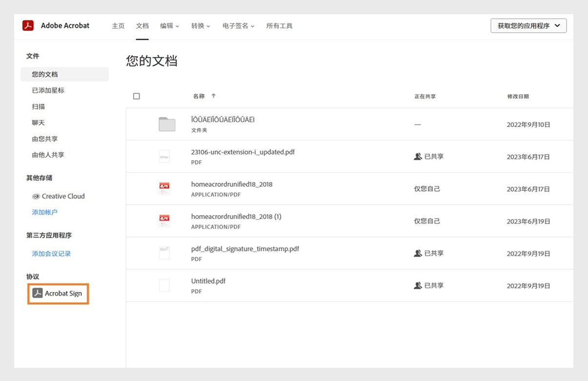Toggle the 名称 column sort arrow
This screenshot has height=381, width=588.
coord(213,96)
